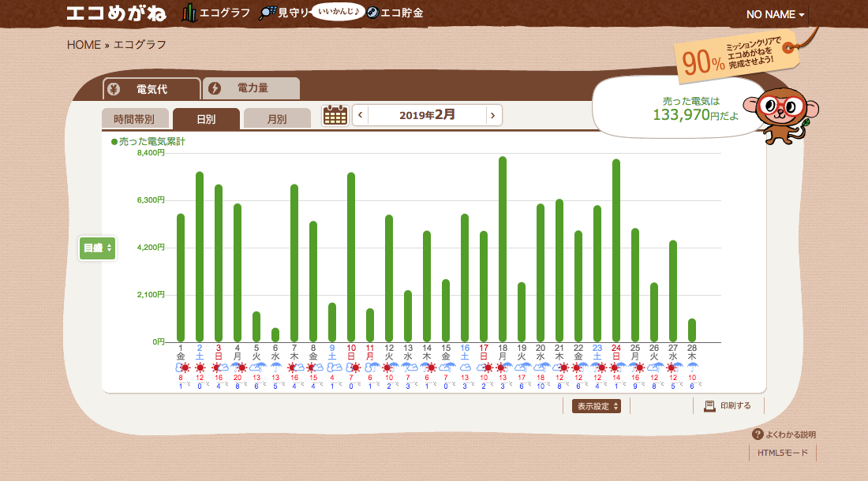Select the 時間帯別 tab
This screenshot has height=481, width=868.
click(x=134, y=119)
